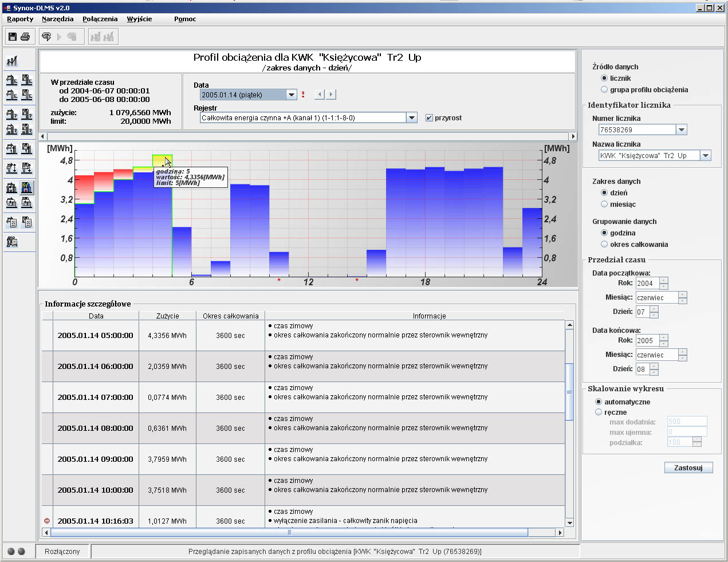Click the printer icon in toolbar

coord(25,37)
